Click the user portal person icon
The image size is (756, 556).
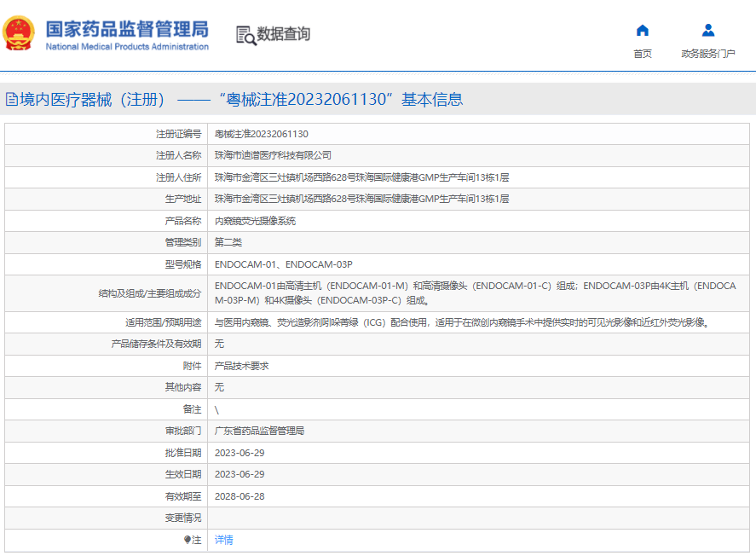point(707,31)
